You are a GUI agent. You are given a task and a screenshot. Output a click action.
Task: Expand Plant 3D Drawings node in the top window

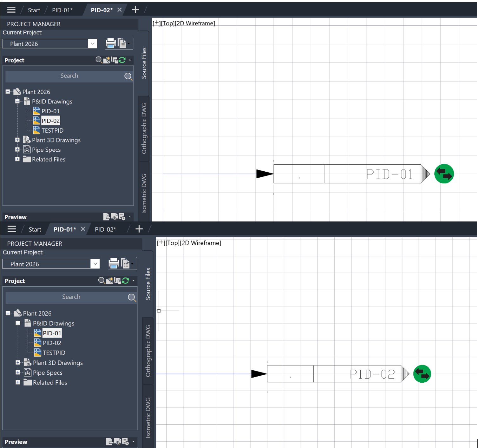pyautogui.click(x=17, y=140)
